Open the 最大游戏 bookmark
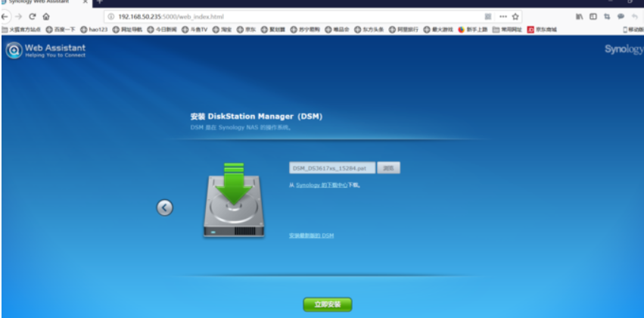 pos(438,30)
